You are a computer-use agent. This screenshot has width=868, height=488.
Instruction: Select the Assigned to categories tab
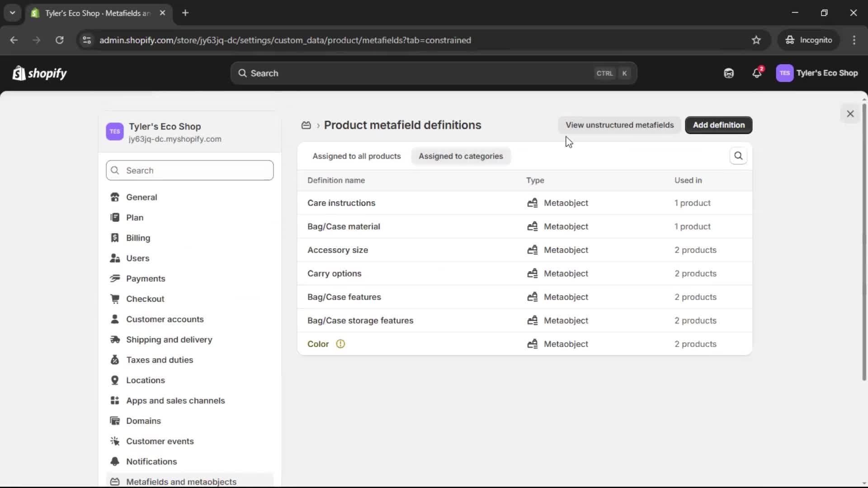(x=461, y=156)
